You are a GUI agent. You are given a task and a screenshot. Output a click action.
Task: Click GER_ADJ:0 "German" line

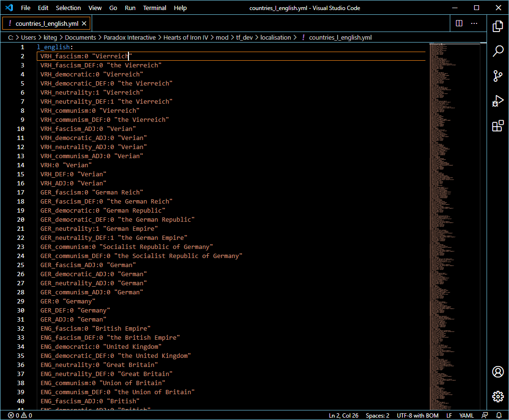tap(74, 320)
